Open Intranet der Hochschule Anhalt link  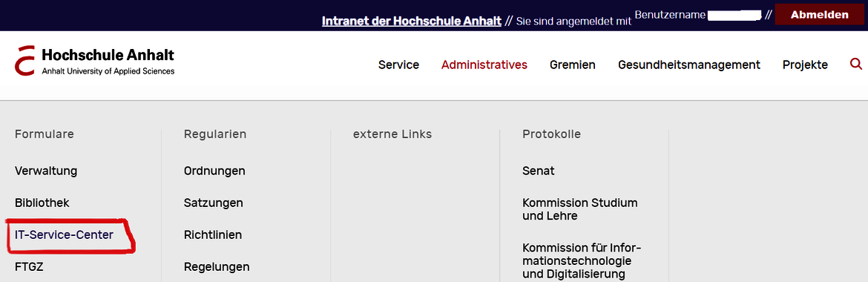pos(411,21)
